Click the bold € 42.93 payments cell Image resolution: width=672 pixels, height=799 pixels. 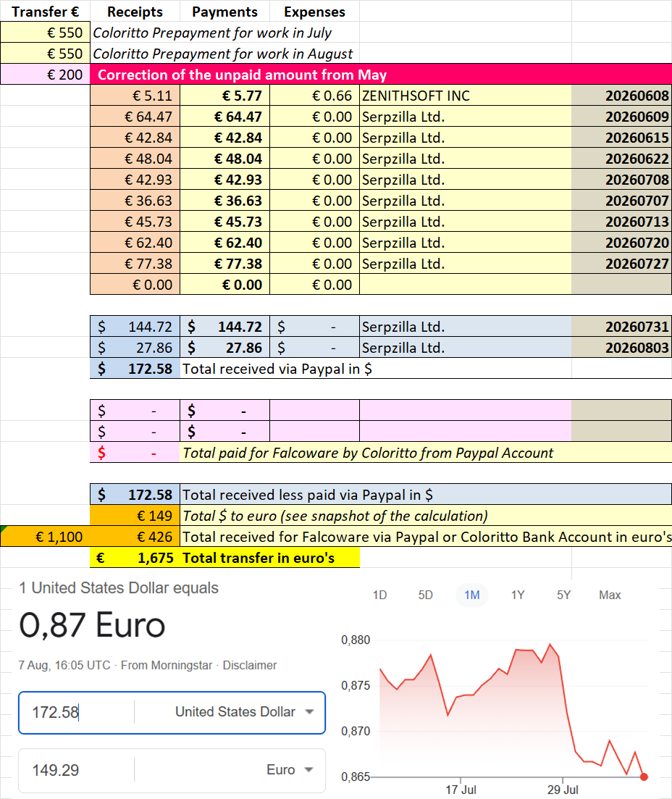[224, 180]
